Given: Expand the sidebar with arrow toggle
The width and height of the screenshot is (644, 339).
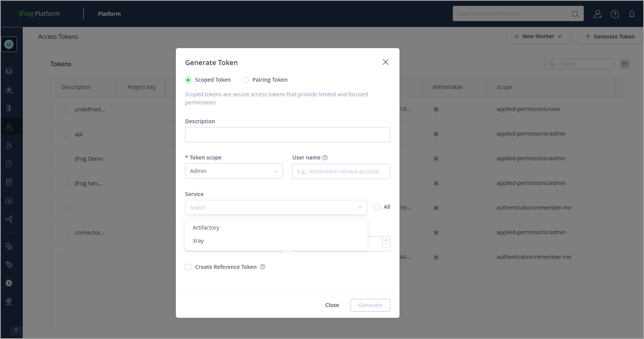Looking at the screenshot, I should pos(16,330).
